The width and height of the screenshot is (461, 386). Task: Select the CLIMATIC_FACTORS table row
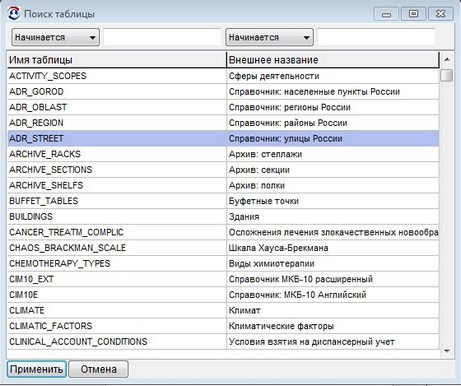[x=223, y=326]
